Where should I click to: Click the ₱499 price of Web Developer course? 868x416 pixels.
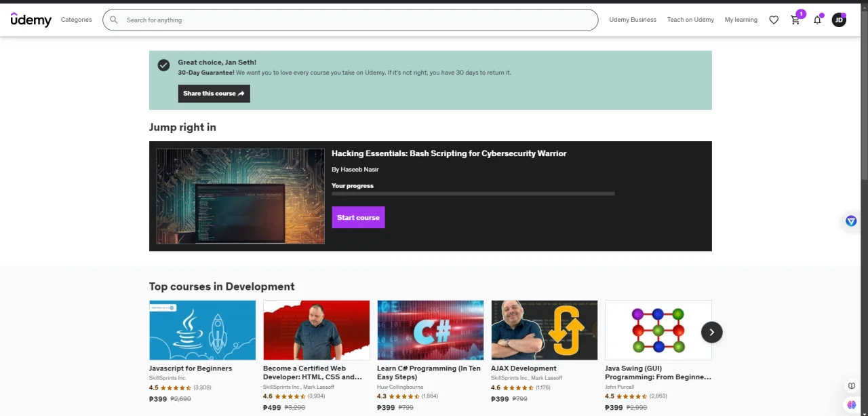pyautogui.click(x=272, y=408)
